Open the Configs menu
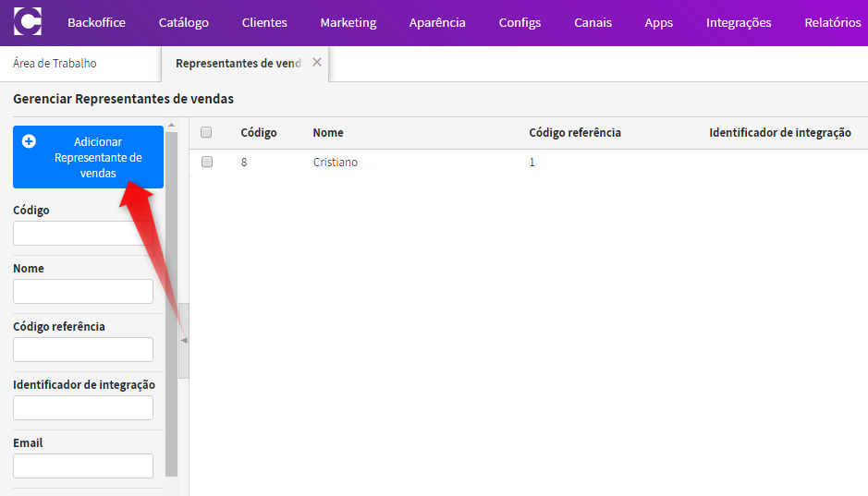868x496 pixels. tap(520, 23)
